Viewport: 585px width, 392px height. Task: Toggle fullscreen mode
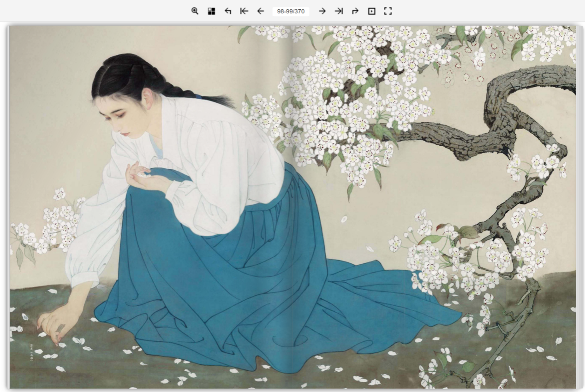point(388,11)
